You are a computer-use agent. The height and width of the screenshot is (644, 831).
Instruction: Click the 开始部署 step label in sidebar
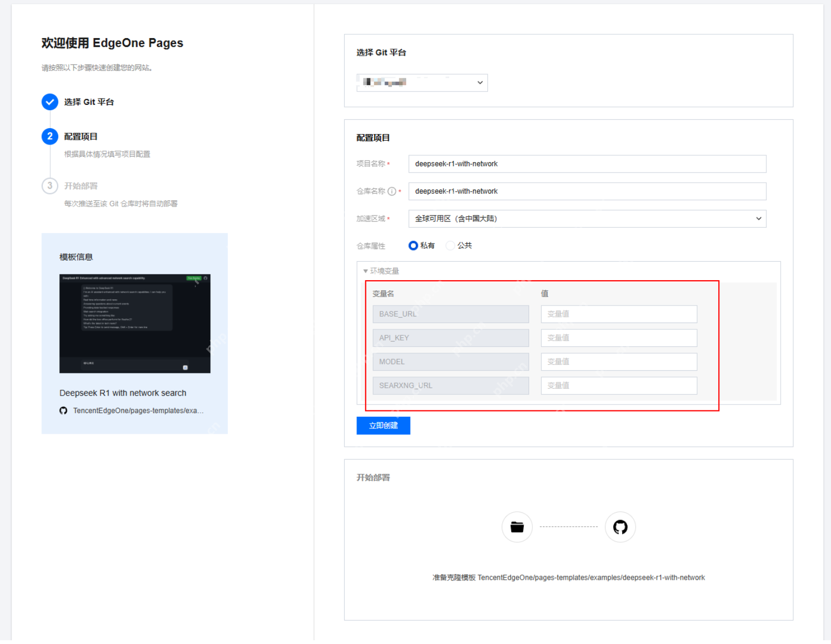(x=81, y=186)
